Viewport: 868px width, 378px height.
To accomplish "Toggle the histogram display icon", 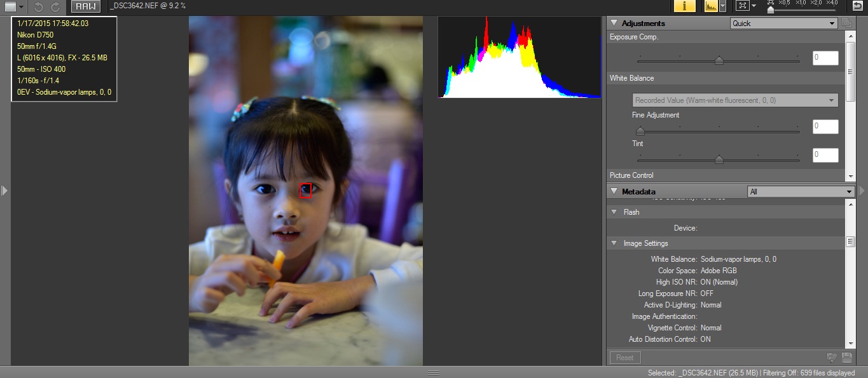I will tap(710, 6).
